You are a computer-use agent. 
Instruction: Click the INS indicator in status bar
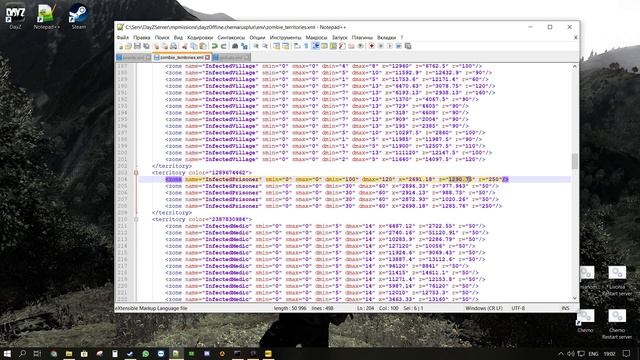tap(565, 308)
